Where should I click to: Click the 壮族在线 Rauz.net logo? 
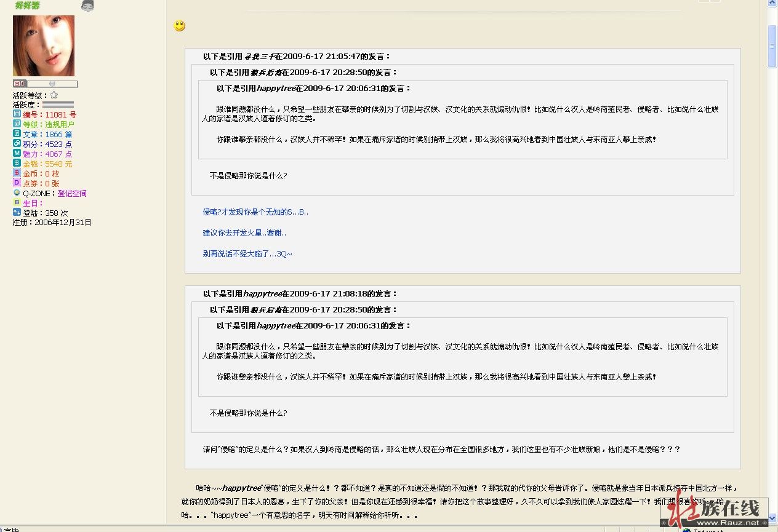[714, 509]
